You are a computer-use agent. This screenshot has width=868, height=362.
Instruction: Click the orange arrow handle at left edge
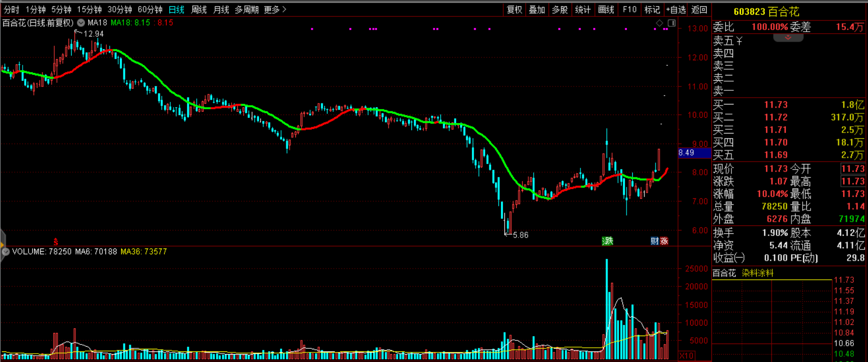(2, 244)
